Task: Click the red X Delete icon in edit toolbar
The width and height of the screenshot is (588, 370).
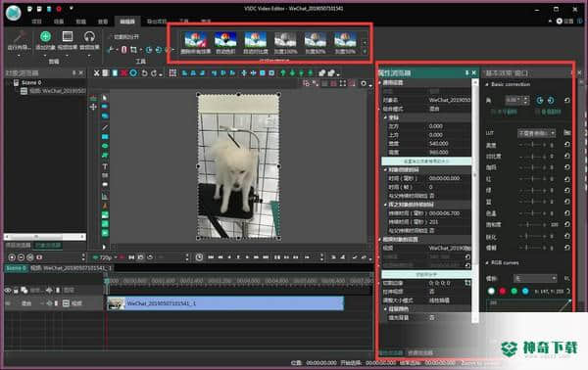Action: [x=124, y=73]
